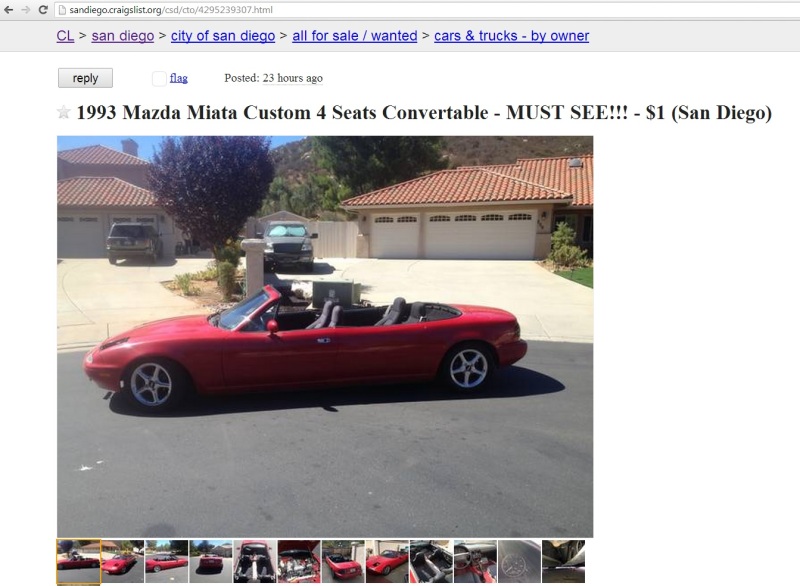Open all for sale / wanted breadcrumb
Viewport: 800px width, 586px height.
(355, 36)
